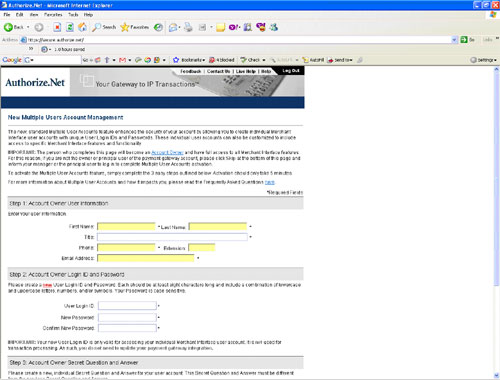The image size is (500, 380).
Task: Open the Search magnifier toolbar button
Action: pos(104,27)
